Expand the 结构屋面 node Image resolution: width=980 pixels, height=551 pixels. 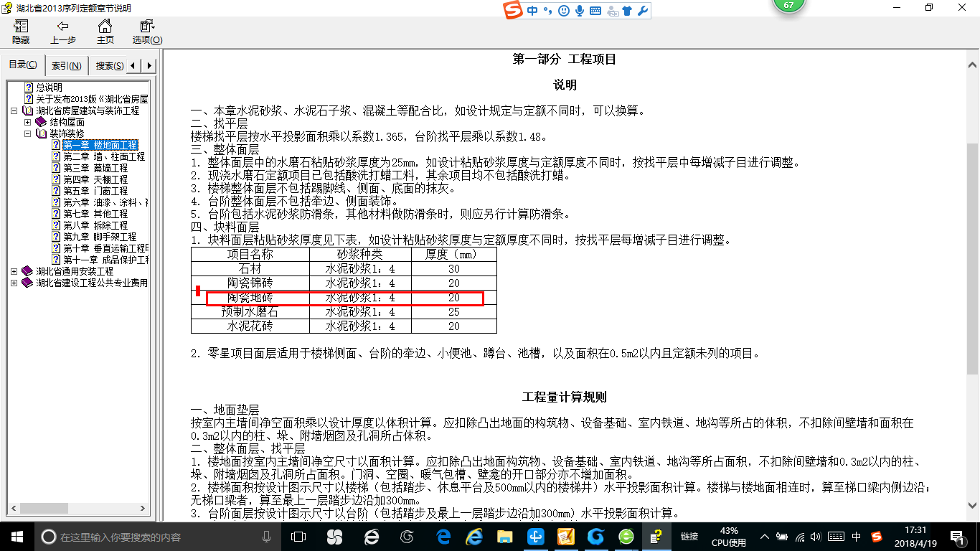[28, 123]
